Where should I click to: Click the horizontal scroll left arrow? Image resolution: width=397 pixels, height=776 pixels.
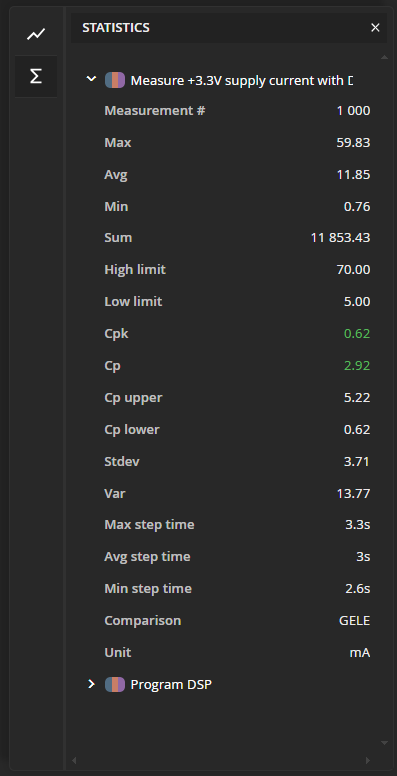click(74, 760)
